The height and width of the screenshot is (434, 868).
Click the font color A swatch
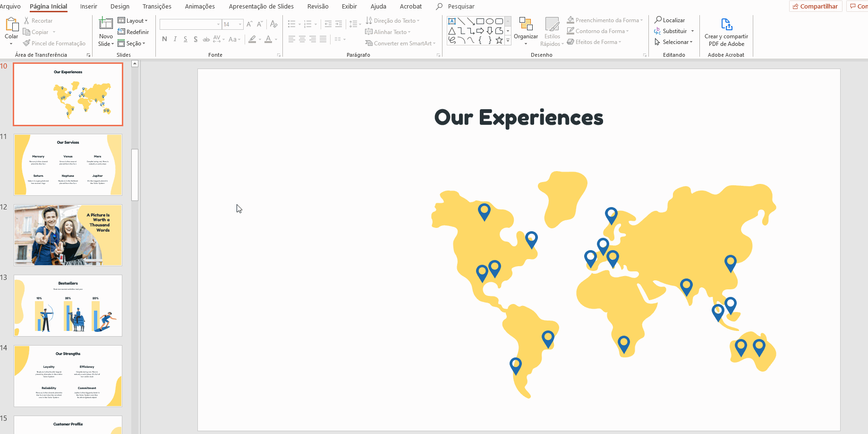268,39
